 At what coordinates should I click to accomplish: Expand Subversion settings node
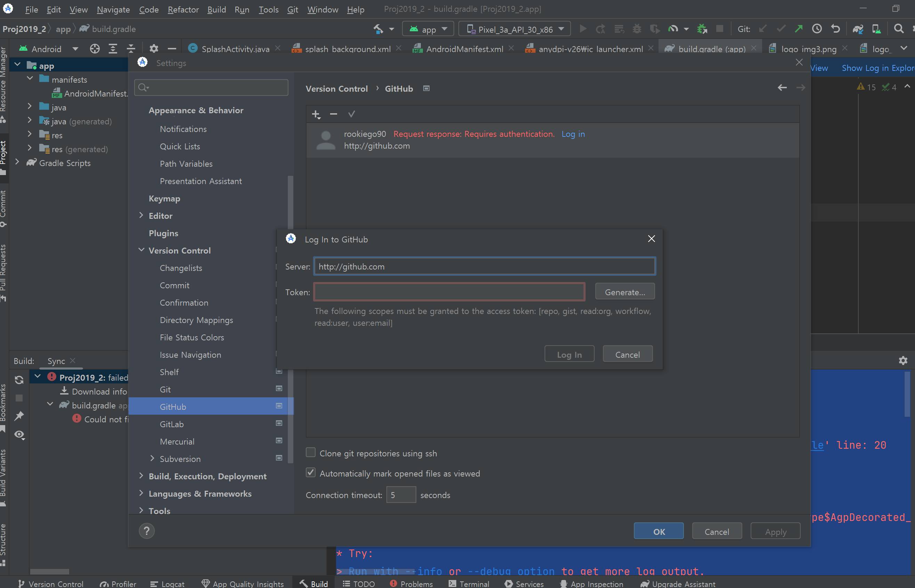[153, 458]
